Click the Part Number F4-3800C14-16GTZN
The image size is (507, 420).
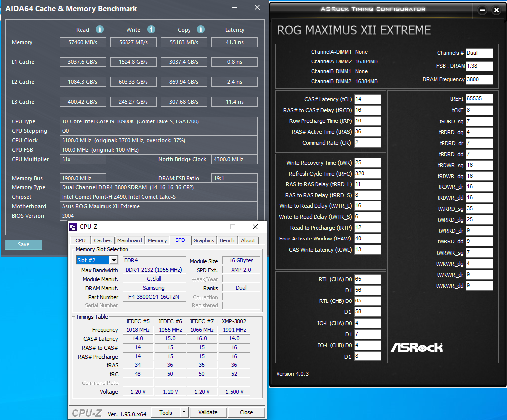pos(154,297)
